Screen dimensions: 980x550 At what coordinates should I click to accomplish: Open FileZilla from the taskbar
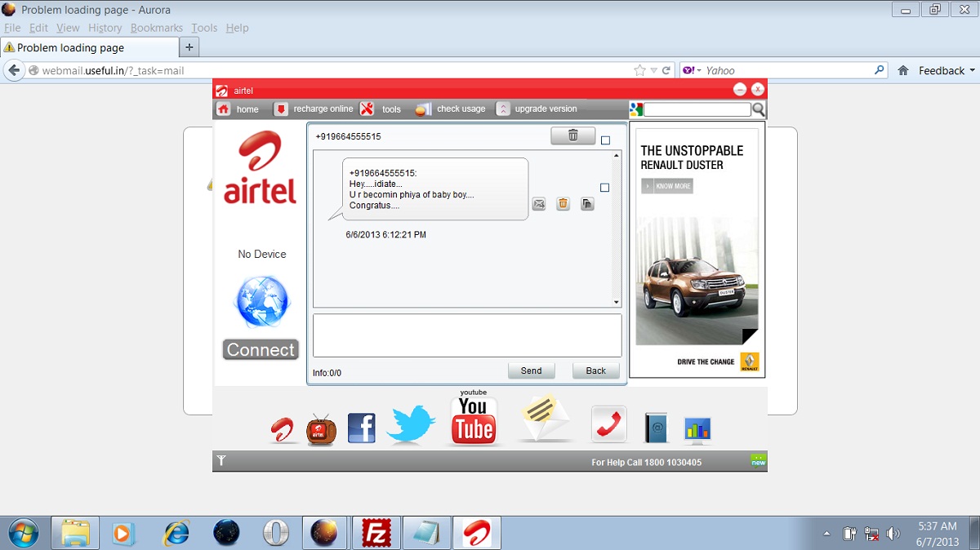(x=376, y=533)
